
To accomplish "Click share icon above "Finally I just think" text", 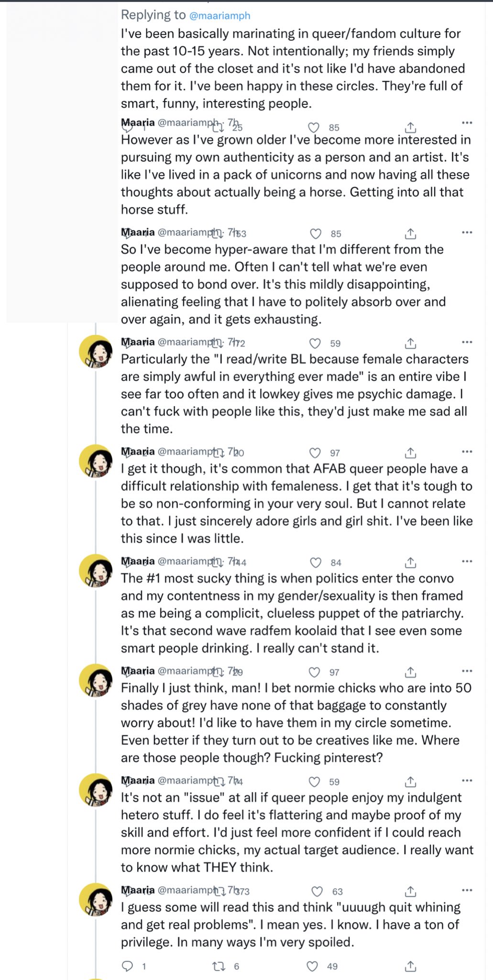I will 410,672.
